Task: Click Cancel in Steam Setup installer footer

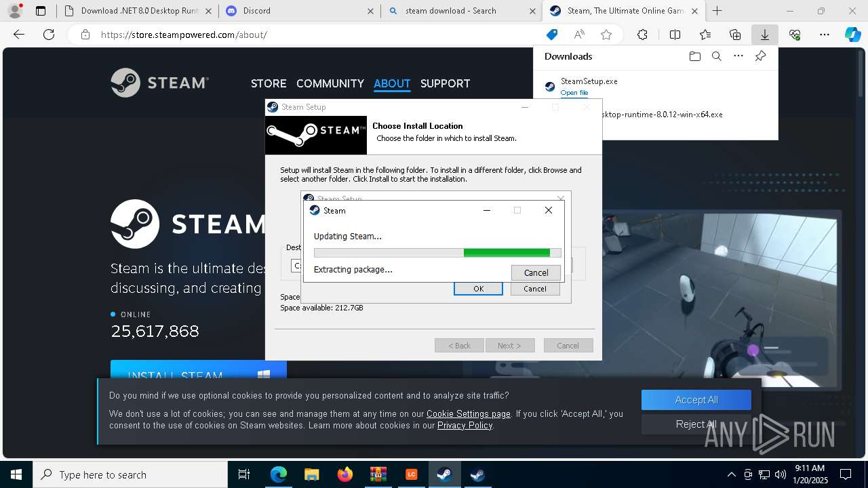Action: pyautogui.click(x=568, y=346)
